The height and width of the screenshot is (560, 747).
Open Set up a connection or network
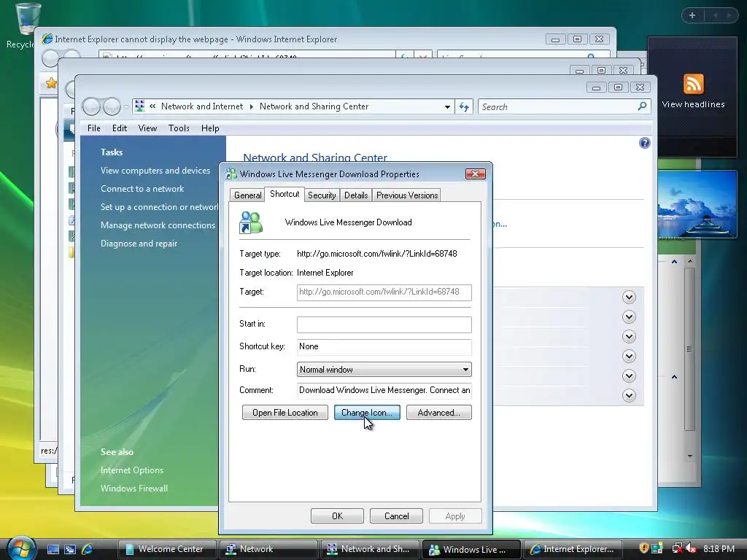click(x=159, y=206)
